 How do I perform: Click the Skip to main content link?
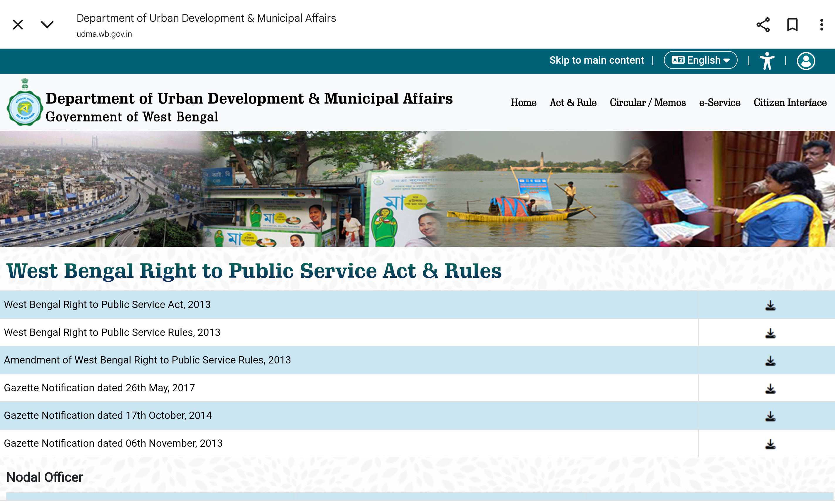click(596, 60)
